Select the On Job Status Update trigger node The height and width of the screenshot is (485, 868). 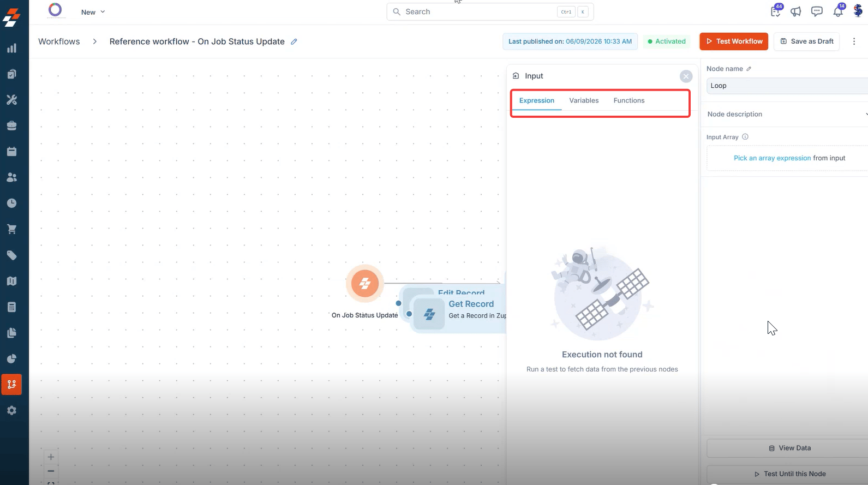click(x=365, y=284)
